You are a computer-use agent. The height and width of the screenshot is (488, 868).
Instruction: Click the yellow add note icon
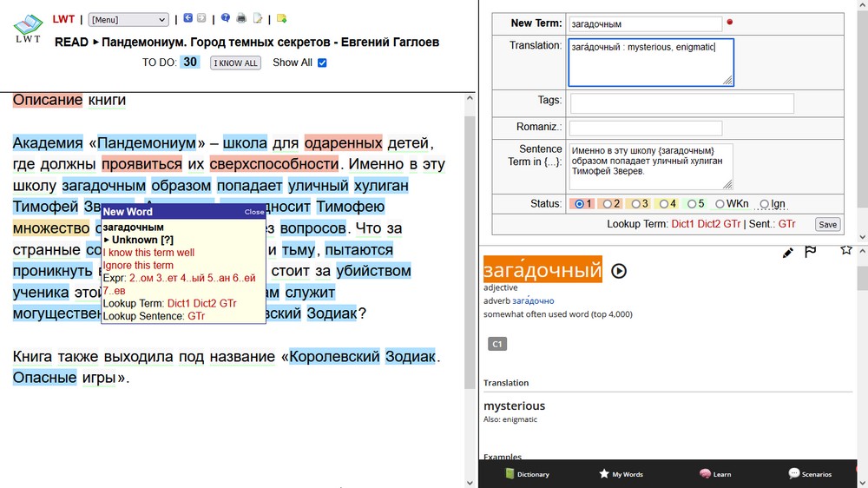282,18
